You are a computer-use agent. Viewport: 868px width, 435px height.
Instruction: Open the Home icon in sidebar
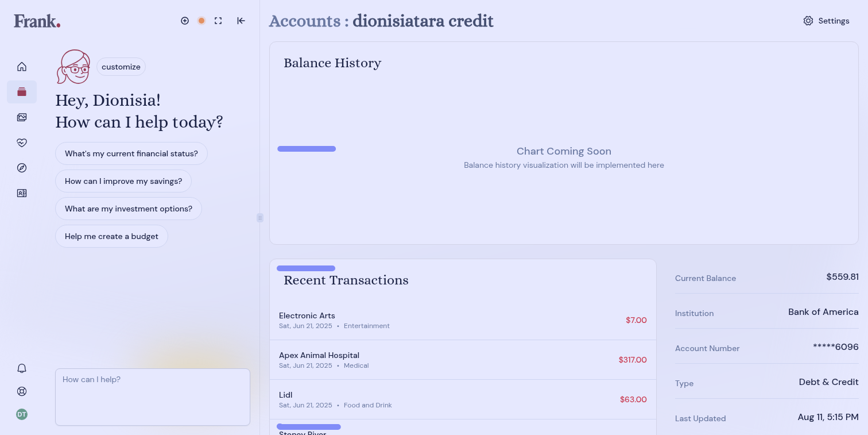[22, 67]
